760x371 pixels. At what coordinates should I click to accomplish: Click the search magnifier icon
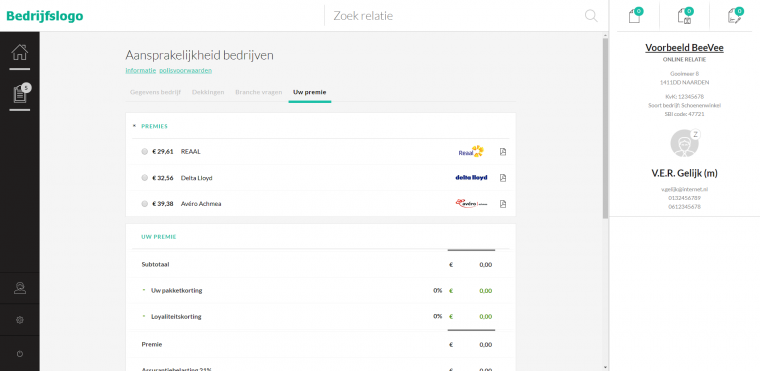[x=591, y=16]
